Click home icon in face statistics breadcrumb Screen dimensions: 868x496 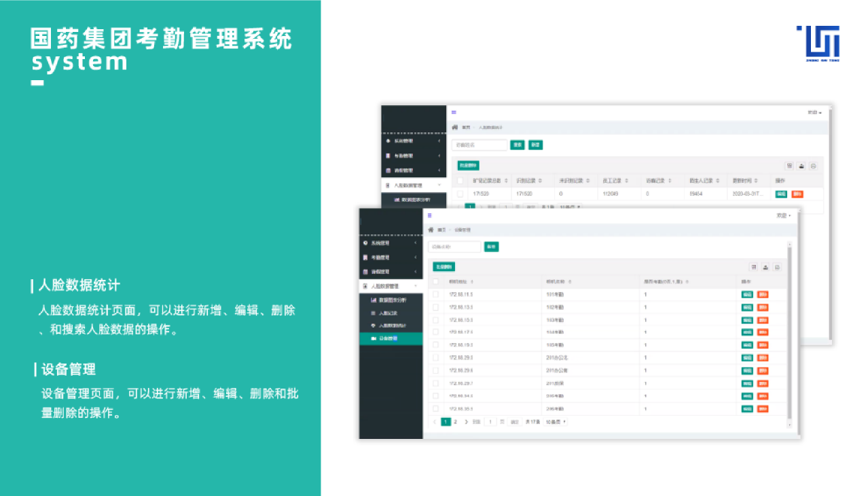pos(455,127)
